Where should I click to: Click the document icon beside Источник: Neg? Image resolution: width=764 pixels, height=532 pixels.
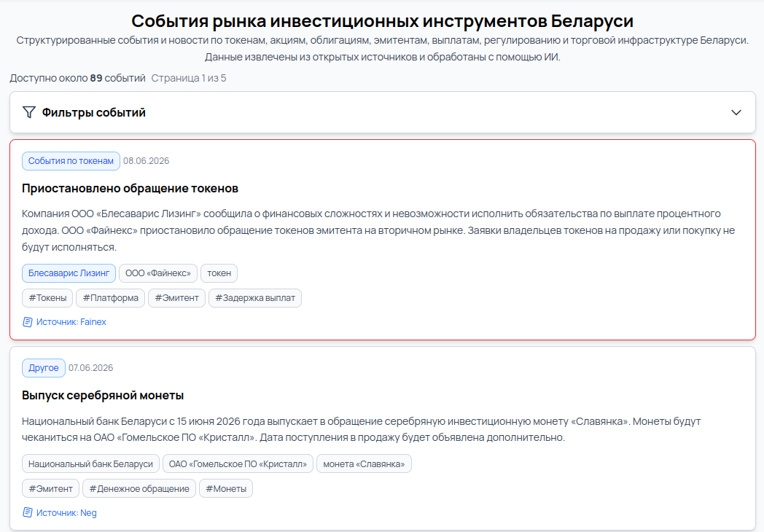[x=28, y=512]
